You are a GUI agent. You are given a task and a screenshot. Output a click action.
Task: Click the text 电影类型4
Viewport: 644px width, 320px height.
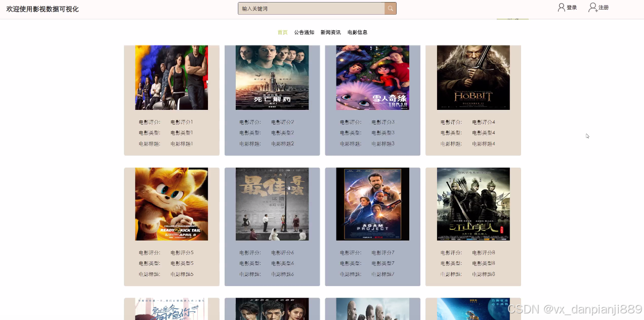(484, 133)
